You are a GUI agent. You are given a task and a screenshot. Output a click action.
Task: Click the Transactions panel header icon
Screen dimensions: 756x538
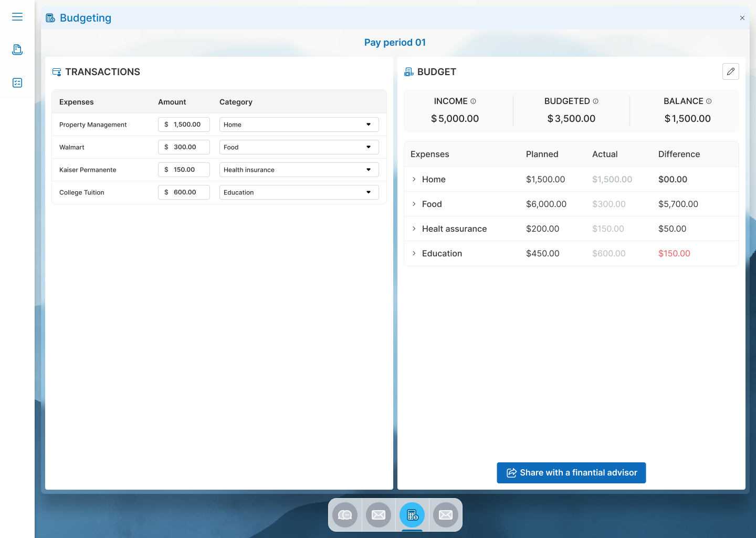(x=57, y=72)
